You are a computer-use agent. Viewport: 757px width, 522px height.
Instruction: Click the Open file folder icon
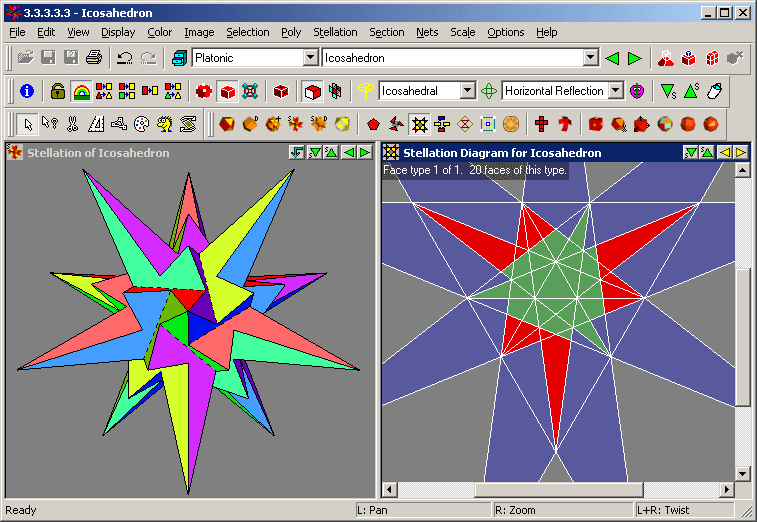[26, 58]
